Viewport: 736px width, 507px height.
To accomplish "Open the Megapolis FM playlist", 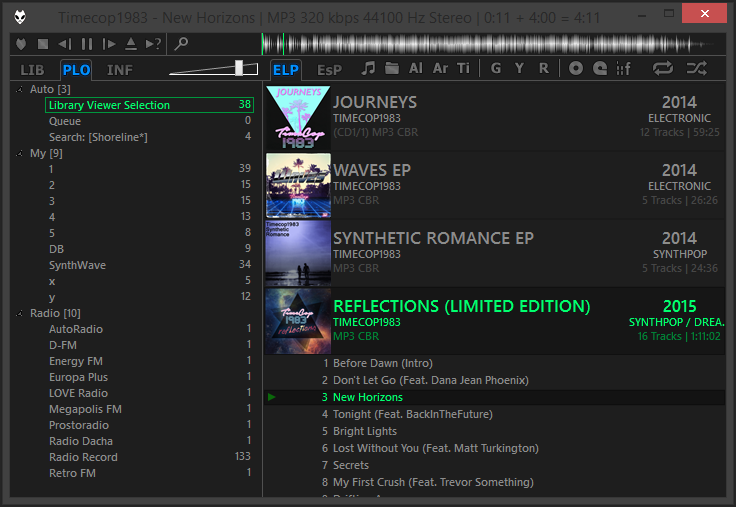I will [149, 409].
